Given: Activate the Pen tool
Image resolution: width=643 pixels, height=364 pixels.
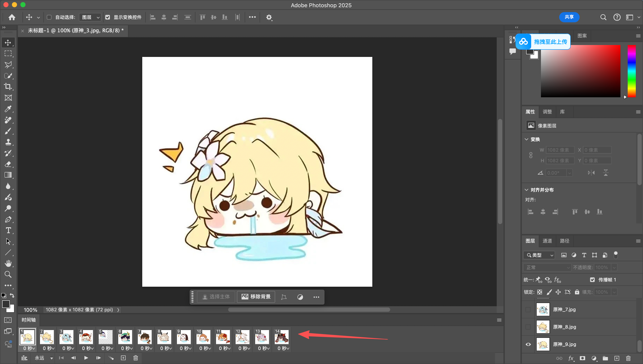Looking at the screenshot, I should point(8,219).
